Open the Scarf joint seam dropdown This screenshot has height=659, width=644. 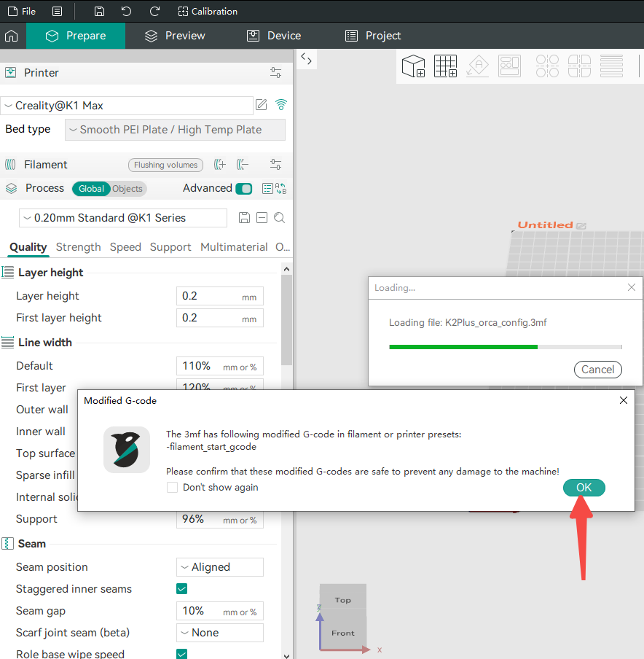[x=220, y=633]
